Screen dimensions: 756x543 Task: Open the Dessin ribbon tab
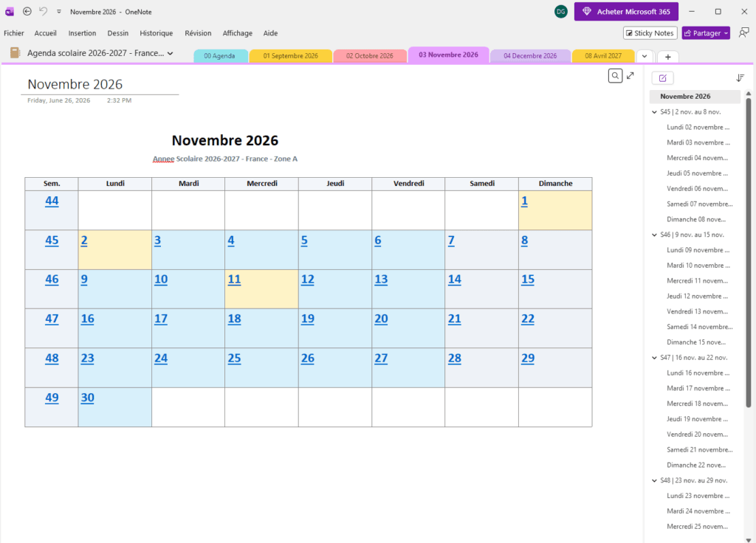(118, 33)
